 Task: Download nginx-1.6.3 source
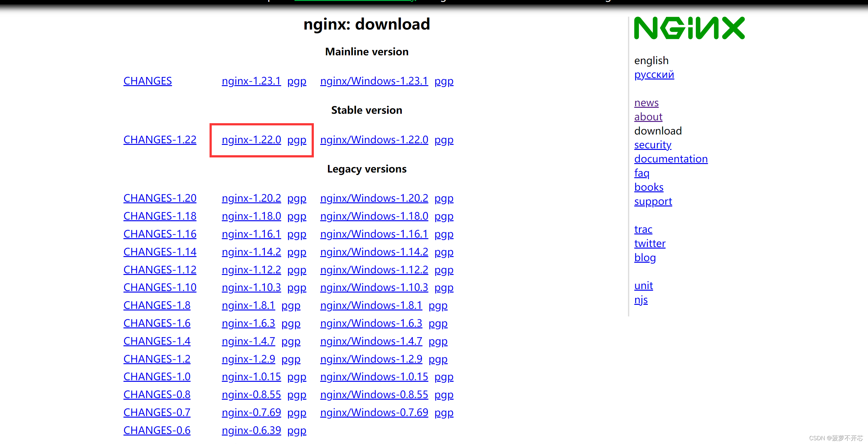click(248, 323)
